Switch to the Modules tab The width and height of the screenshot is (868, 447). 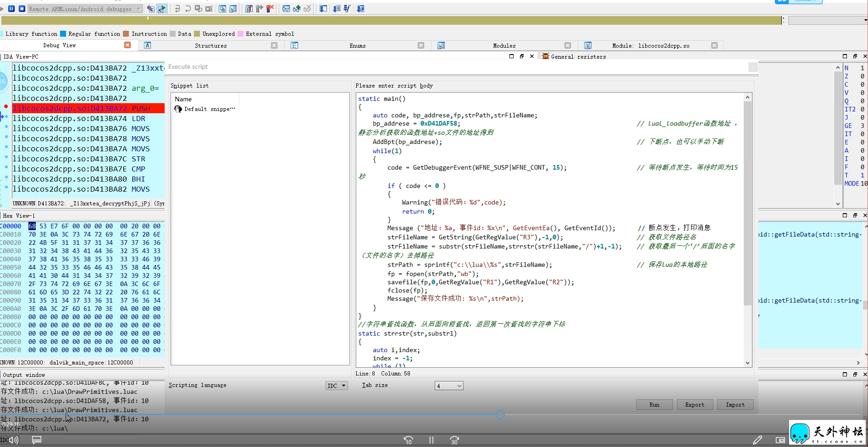[x=504, y=46]
